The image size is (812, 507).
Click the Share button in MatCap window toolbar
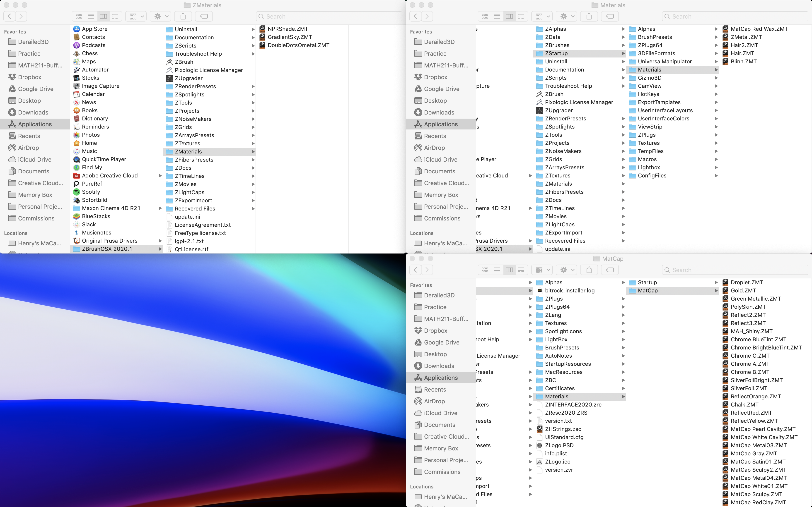point(589,270)
